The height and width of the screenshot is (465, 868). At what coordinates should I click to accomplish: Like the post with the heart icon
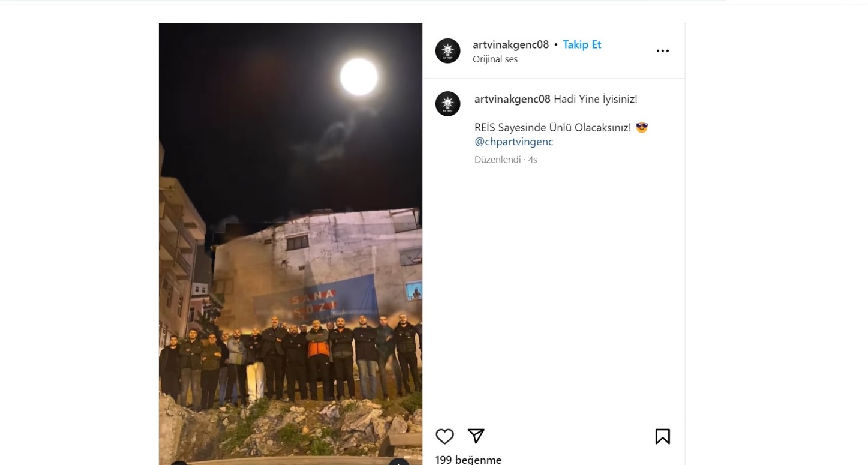tap(444, 436)
